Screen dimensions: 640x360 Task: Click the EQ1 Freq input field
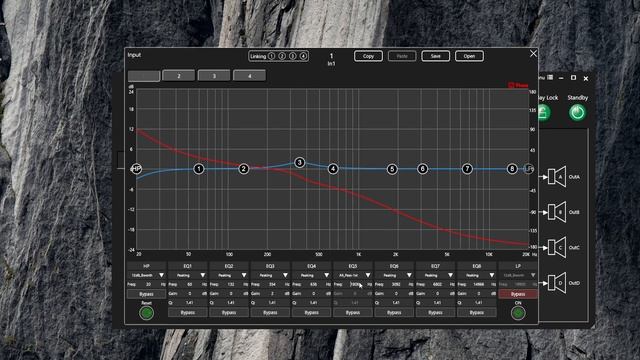(190, 284)
